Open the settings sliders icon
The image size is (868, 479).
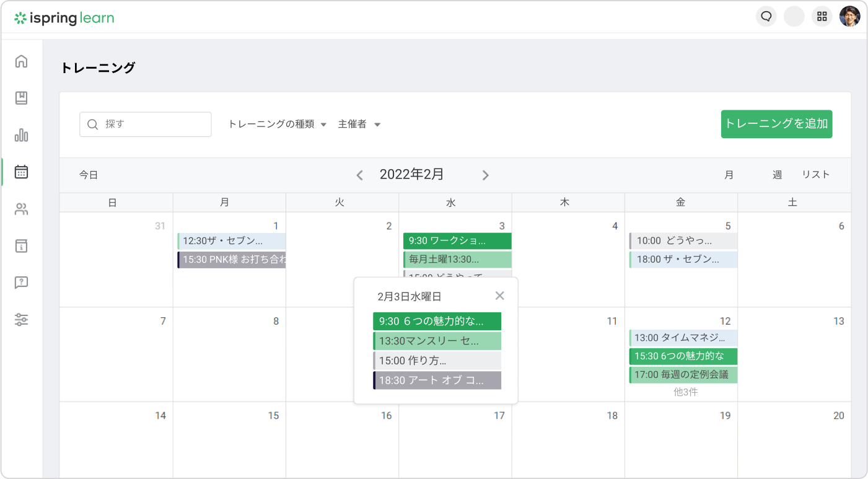22,320
